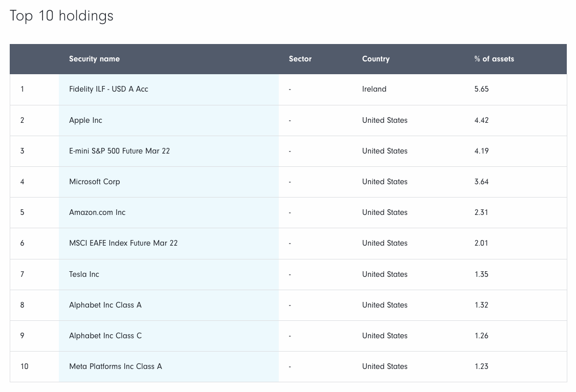The height and width of the screenshot is (392, 576).
Task: Select the Amazon.com Inc holding
Action: click(x=97, y=212)
